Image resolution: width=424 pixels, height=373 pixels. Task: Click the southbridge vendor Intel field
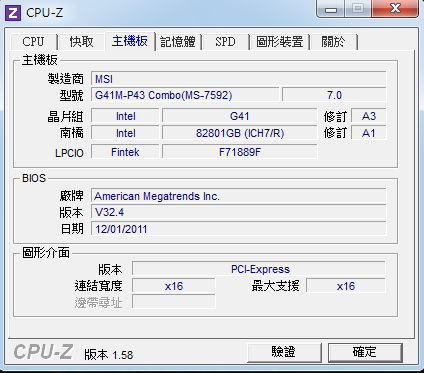point(125,133)
